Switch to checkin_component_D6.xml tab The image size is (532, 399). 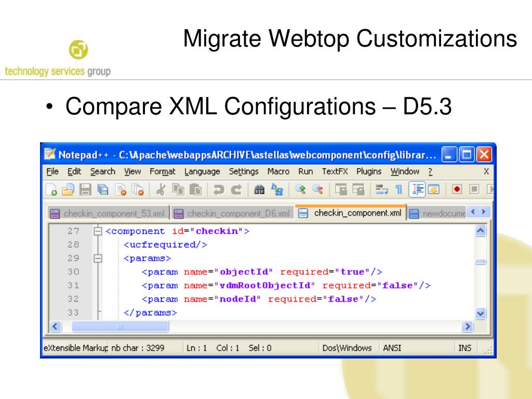(x=232, y=214)
